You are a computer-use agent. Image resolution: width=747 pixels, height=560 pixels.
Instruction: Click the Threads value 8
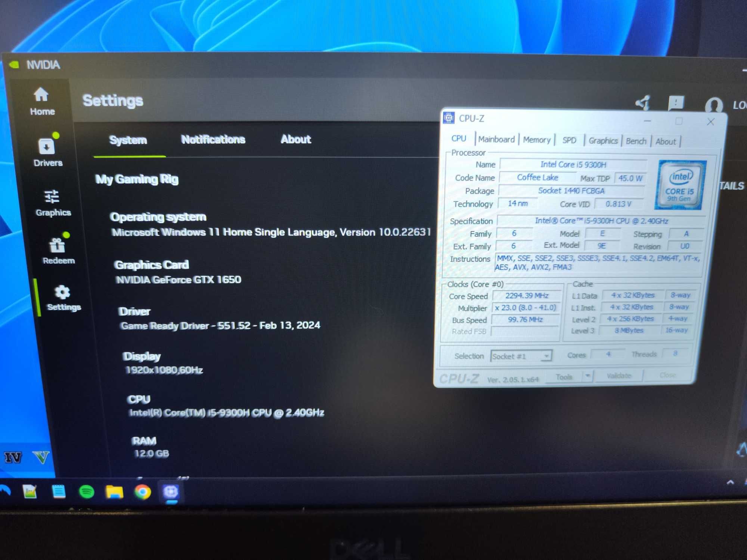tap(675, 353)
